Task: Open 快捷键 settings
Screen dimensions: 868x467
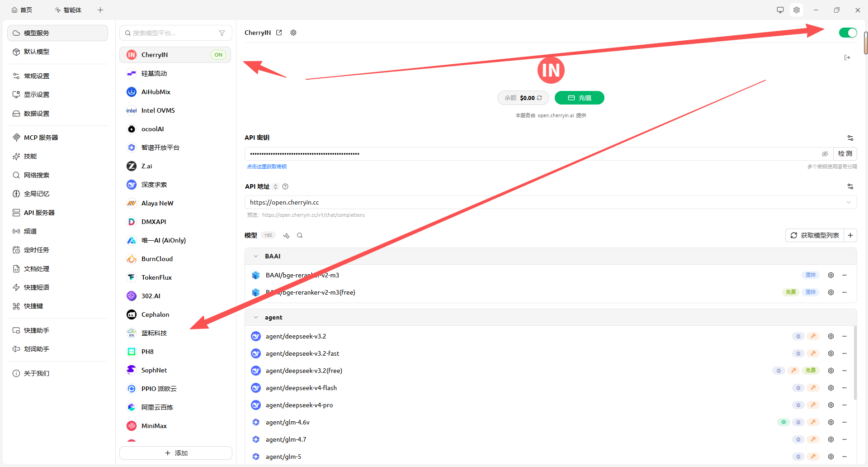Action: pyautogui.click(x=57, y=306)
